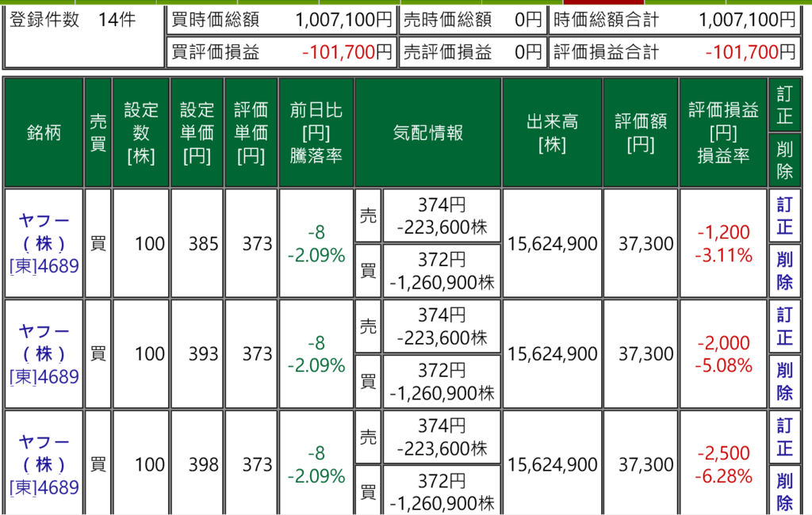Image resolution: width=812 pixels, height=515 pixels.
Task: Click the 登録件数 14件 text
Action: (x=72, y=20)
